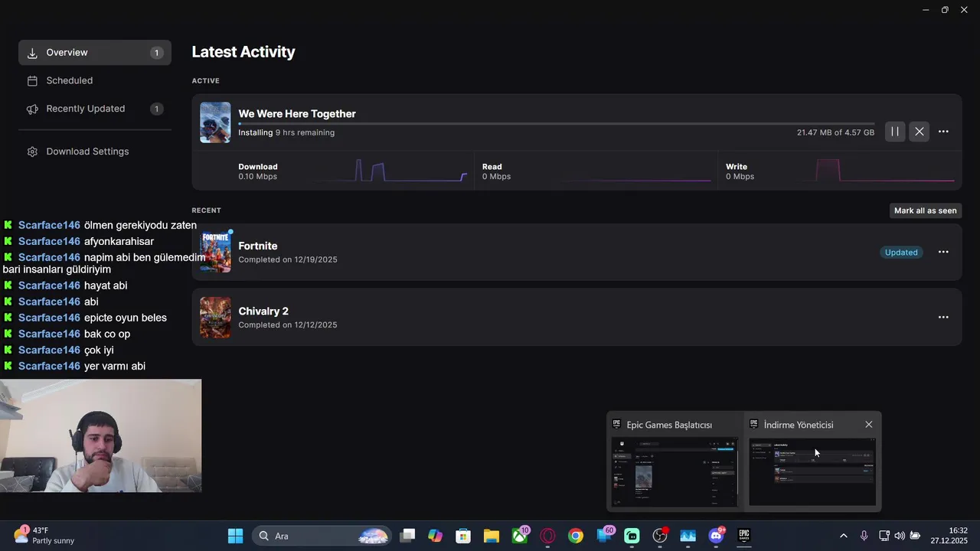Click the Ara search box in taskbar

322,536
